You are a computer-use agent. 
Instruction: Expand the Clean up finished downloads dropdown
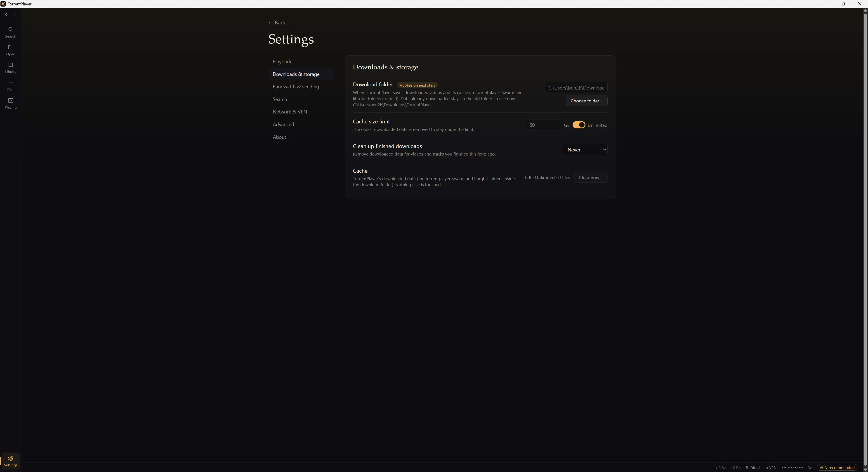585,150
